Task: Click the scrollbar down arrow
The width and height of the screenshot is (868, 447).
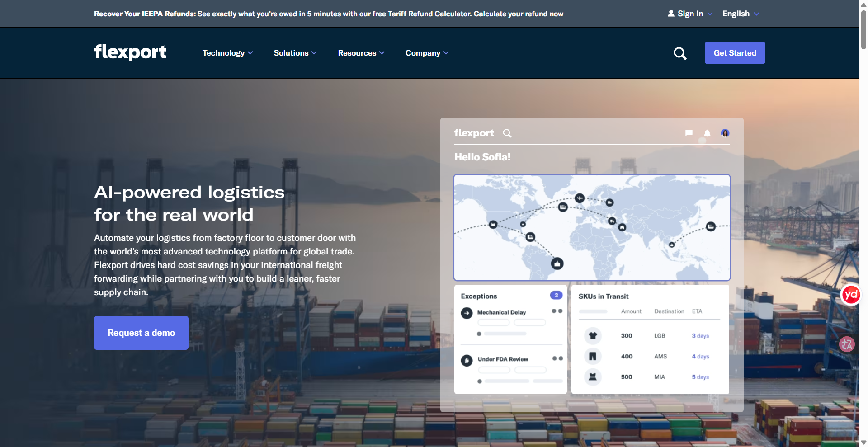Action: tap(863, 442)
